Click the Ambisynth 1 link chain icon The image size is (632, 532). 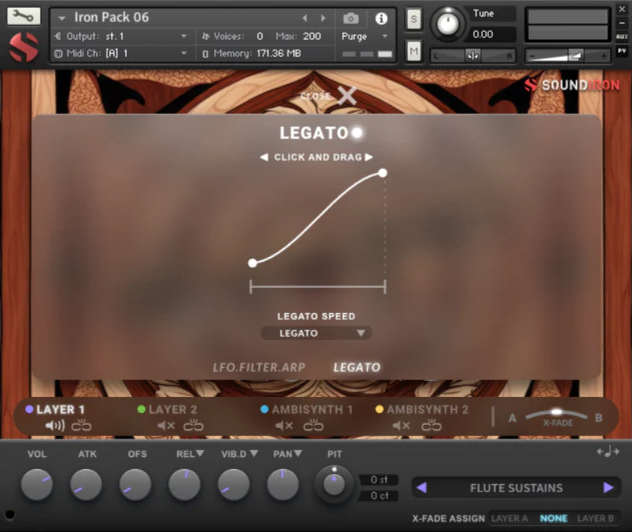(x=313, y=426)
